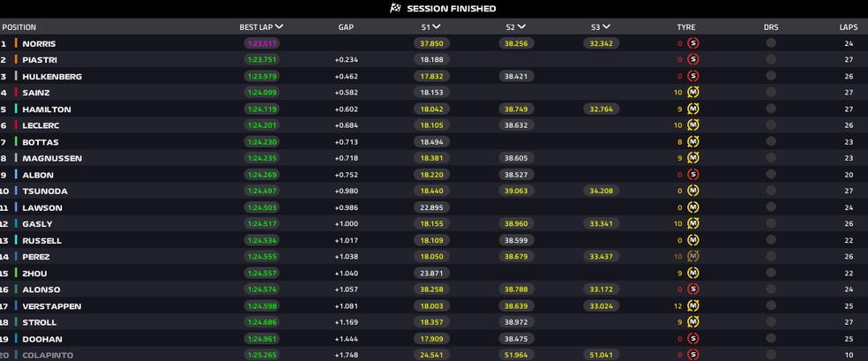Screen dimensions: 868x361
Task: Select driver TSUNODA in the standings
Action: coord(45,191)
